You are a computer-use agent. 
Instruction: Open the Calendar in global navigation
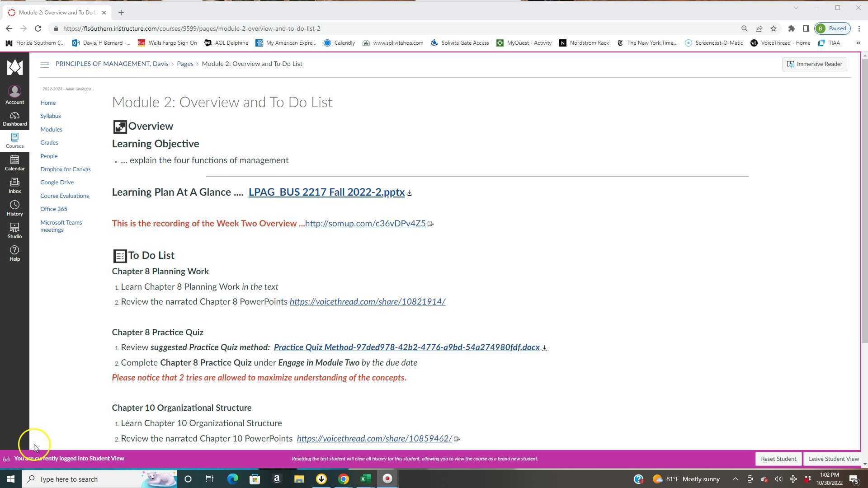click(14, 163)
